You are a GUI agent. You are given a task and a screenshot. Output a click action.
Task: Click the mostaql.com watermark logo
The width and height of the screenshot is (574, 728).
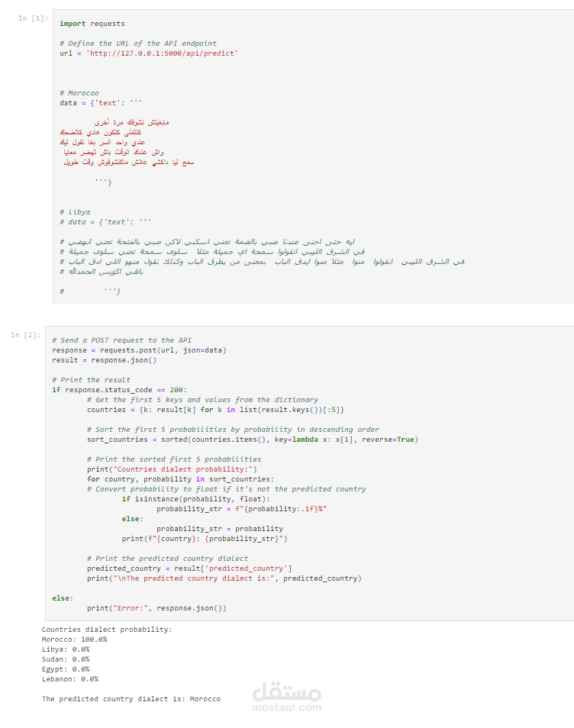[286, 697]
